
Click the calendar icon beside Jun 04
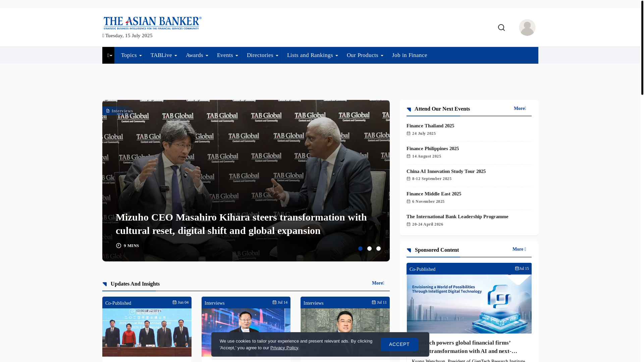click(174, 302)
